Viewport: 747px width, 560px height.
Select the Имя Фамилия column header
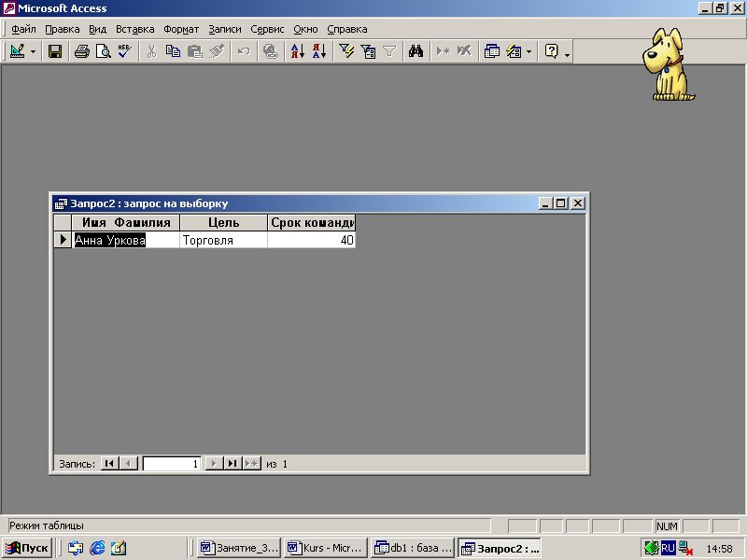(x=126, y=222)
